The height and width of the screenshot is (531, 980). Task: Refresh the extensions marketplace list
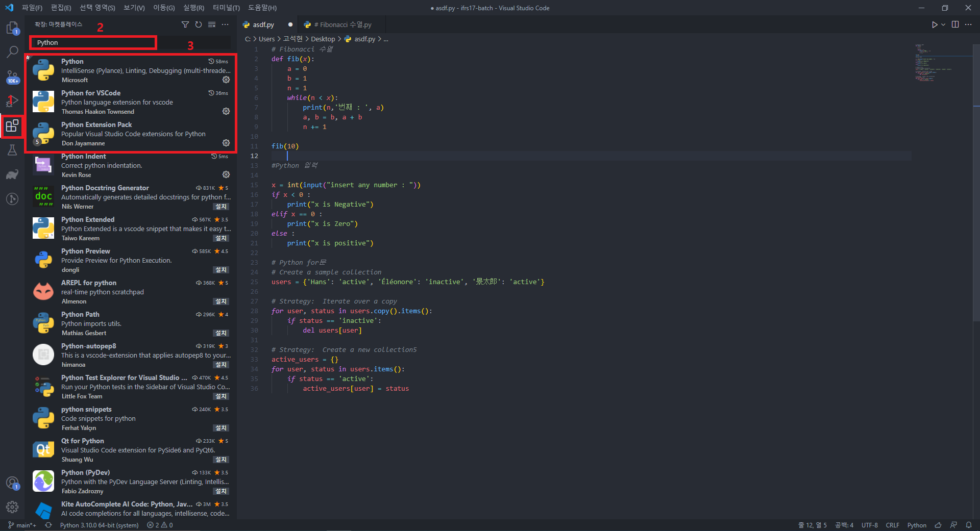pyautogui.click(x=199, y=24)
